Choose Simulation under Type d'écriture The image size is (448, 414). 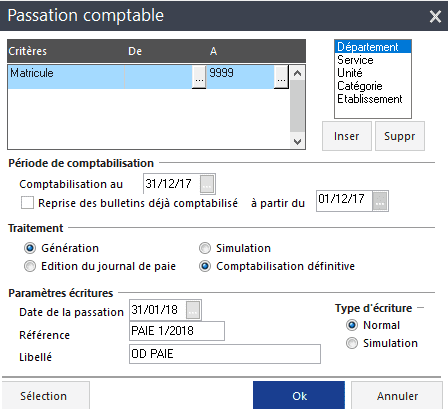point(352,343)
